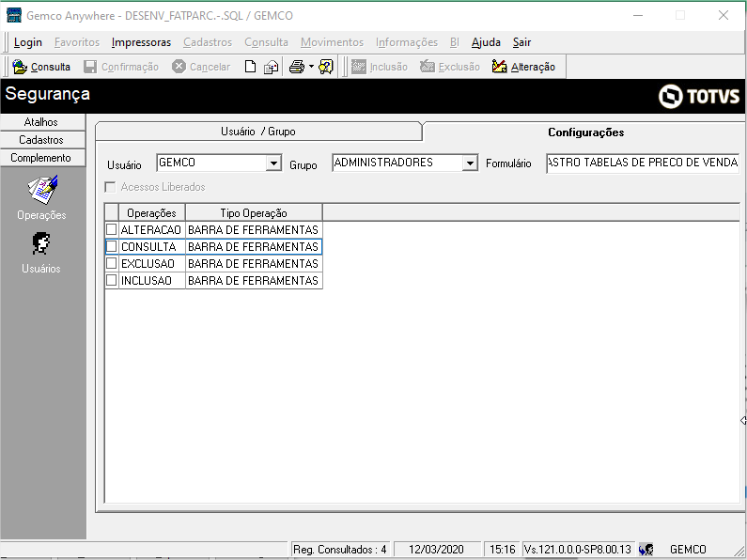Click the status bar user icon
Image resolution: width=747 pixels, height=560 pixels.
[646, 550]
